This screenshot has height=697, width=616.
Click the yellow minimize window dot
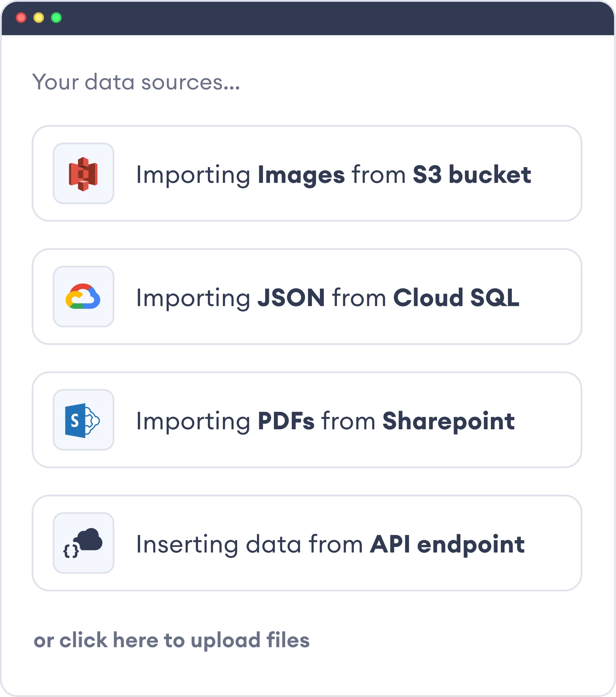tap(39, 18)
